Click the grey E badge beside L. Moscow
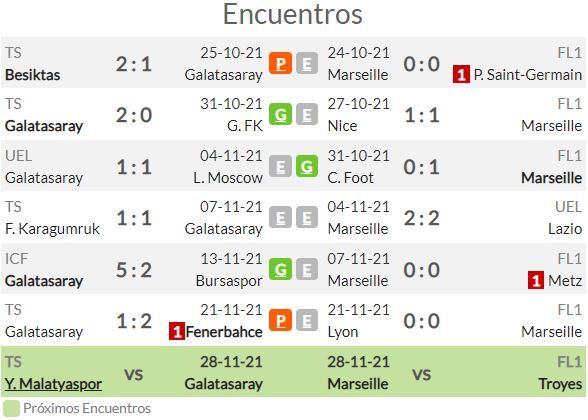The image size is (588, 420). [280, 166]
